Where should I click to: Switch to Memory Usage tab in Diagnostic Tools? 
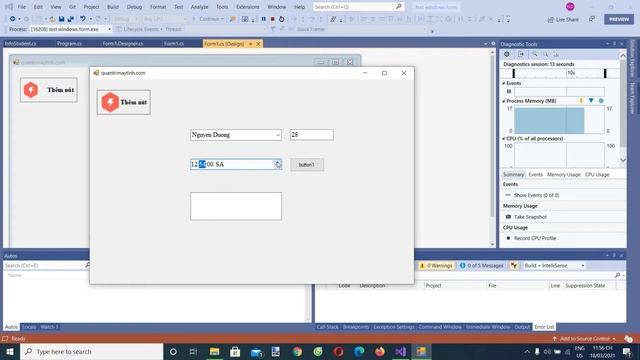[x=563, y=175]
